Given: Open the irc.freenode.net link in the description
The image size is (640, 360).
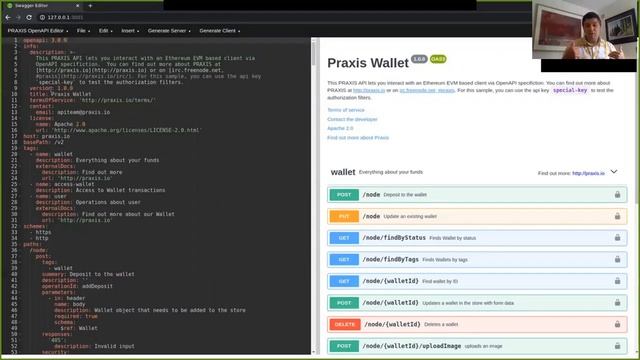Looking at the screenshot, I should tap(427, 90).
